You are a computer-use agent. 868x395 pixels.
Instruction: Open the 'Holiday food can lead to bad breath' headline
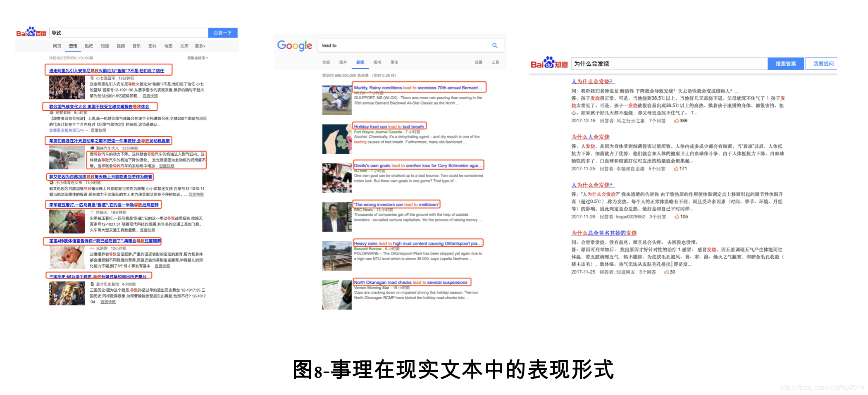tap(390, 126)
